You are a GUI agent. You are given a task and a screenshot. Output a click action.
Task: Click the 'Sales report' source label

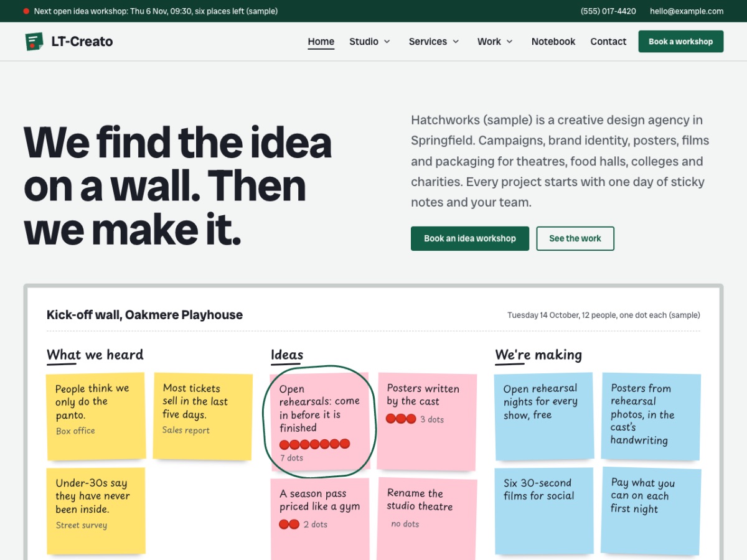click(186, 430)
